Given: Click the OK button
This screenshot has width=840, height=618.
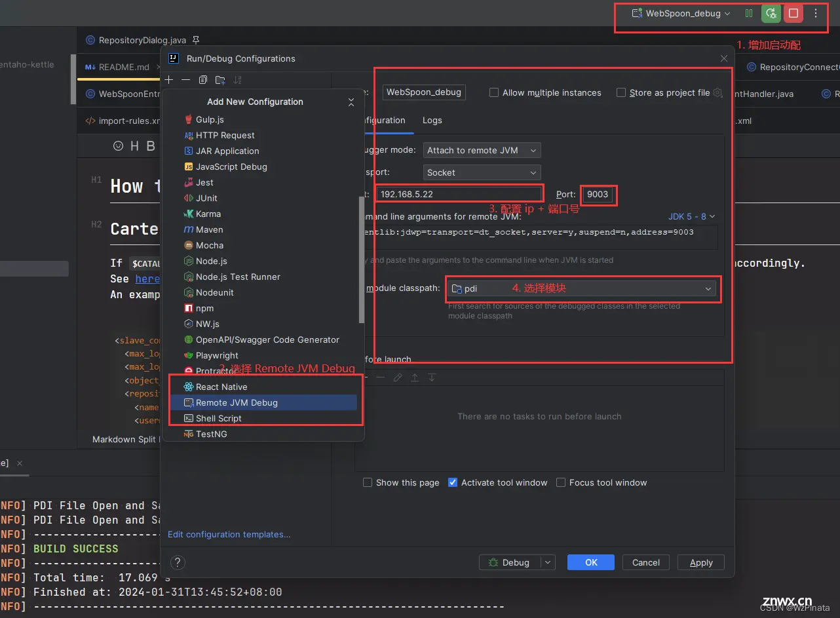Looking at the screenshot, I should pyautogui.click(x=591, y=562).
